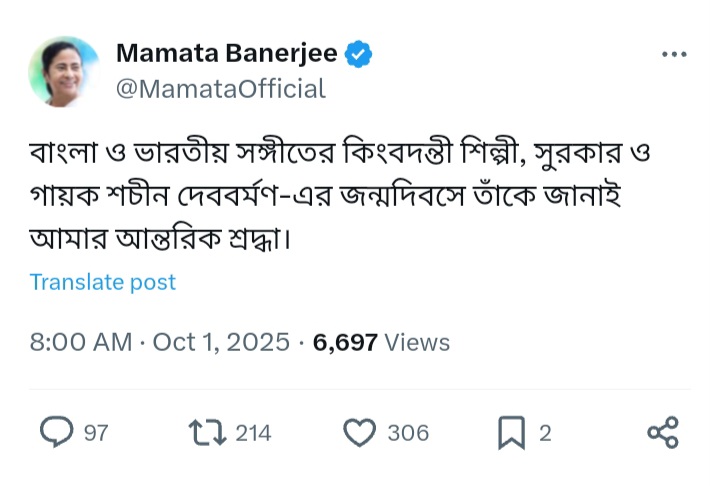Click Translate post link
Viewport: 710px width, 486px height.
102,282
